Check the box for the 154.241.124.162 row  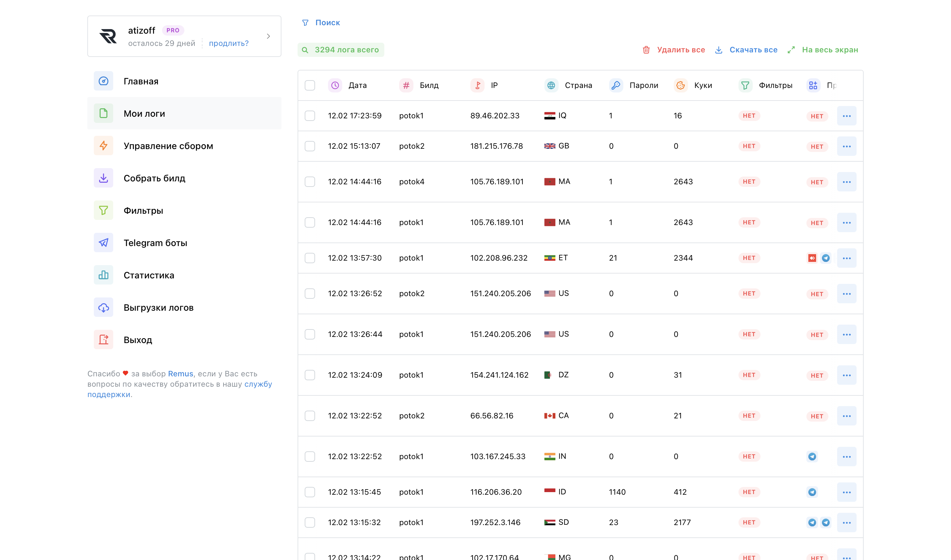310,375
